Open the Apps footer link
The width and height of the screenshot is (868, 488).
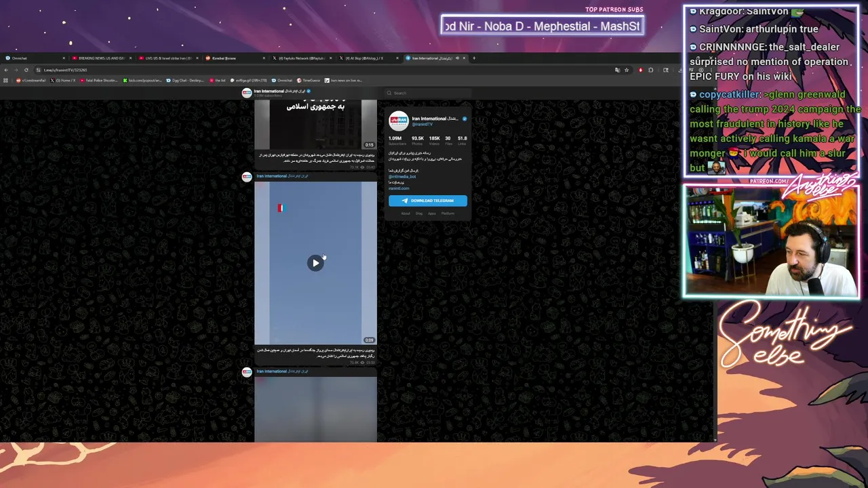432,213
